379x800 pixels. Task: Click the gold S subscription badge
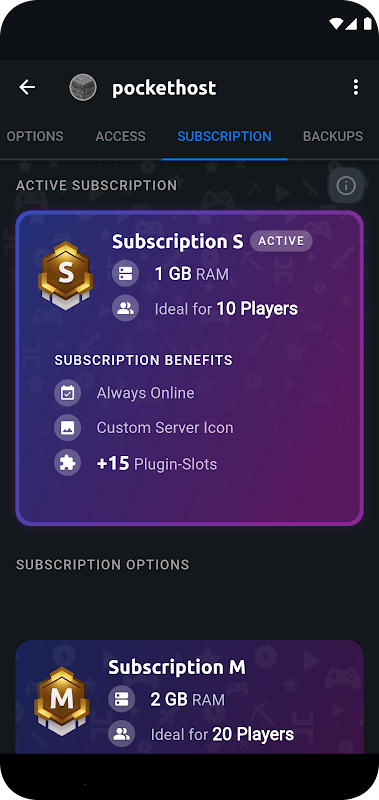pyautogui.click(x=65, y=276)
